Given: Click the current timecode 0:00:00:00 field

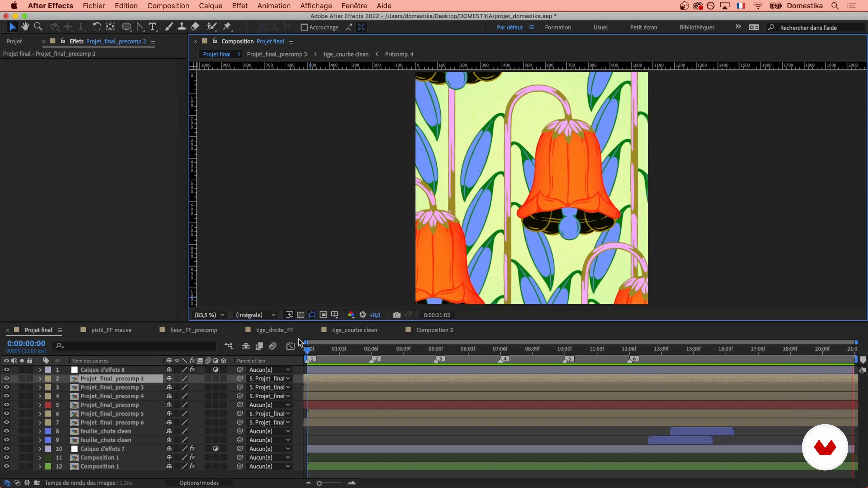Looking at the screenshot, I should click(x=26, y=343).
